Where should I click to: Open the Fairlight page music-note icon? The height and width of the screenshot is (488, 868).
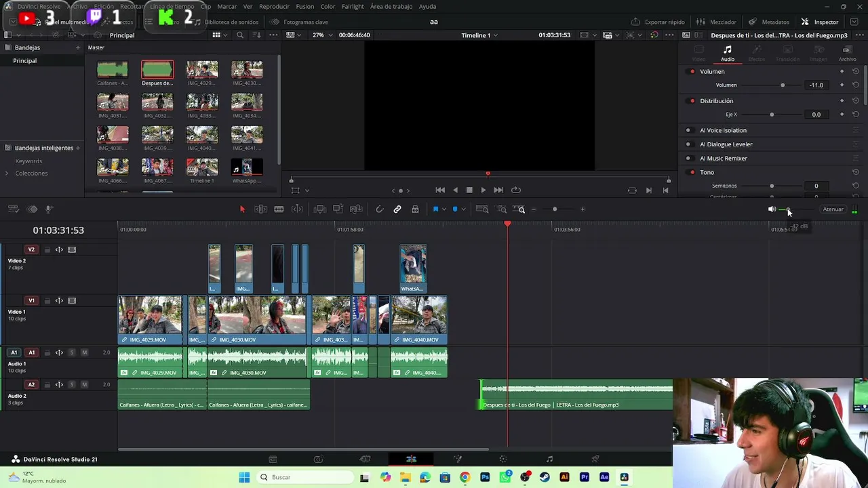click(549, 460)
